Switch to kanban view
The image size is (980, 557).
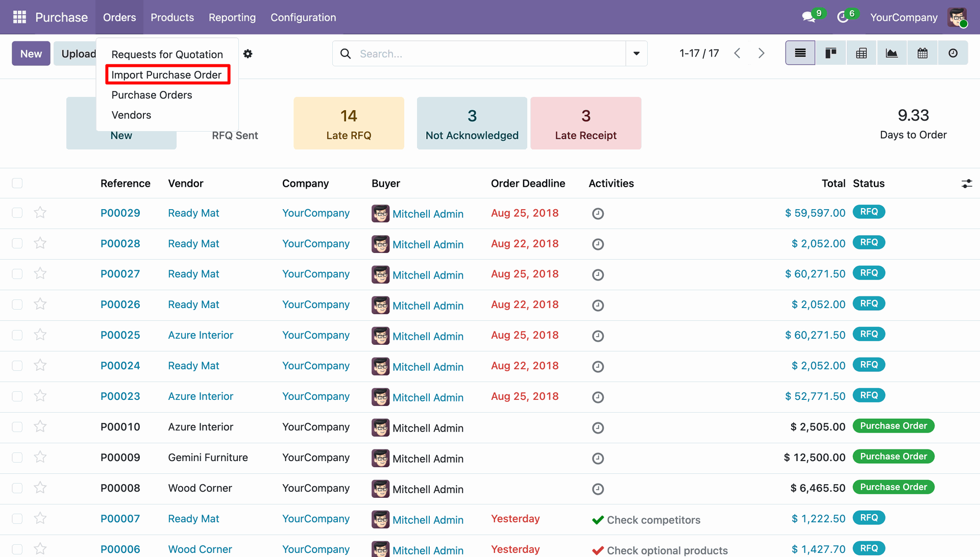[830, 53]
